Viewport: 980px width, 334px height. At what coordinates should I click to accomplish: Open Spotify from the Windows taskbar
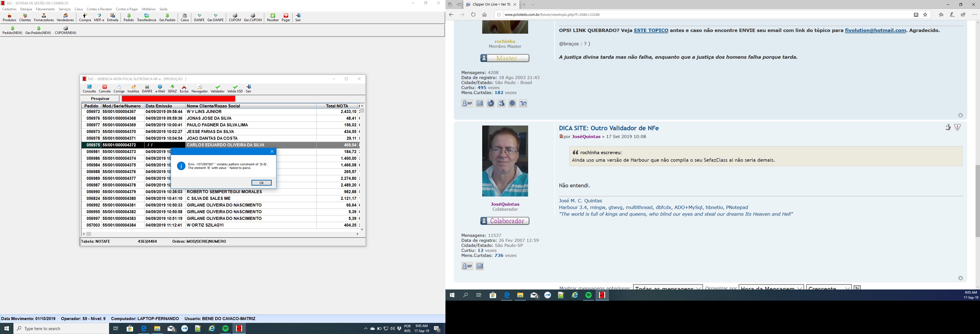coord(226,328)
